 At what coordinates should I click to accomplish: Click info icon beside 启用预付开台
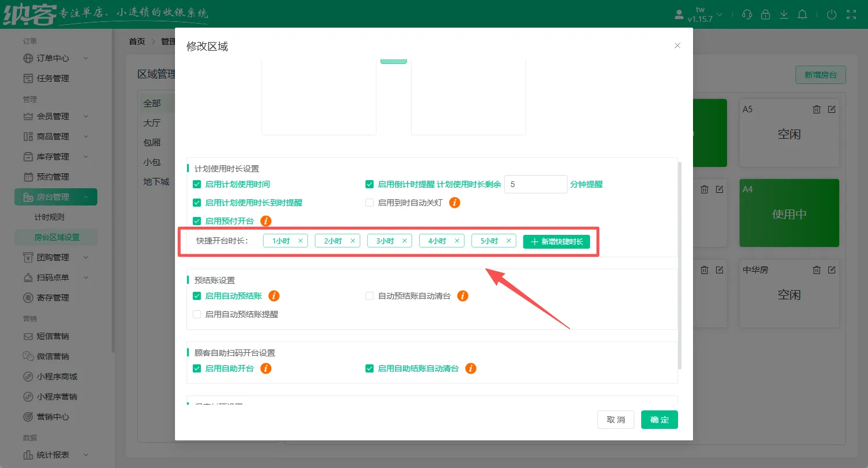pos(266,221)
